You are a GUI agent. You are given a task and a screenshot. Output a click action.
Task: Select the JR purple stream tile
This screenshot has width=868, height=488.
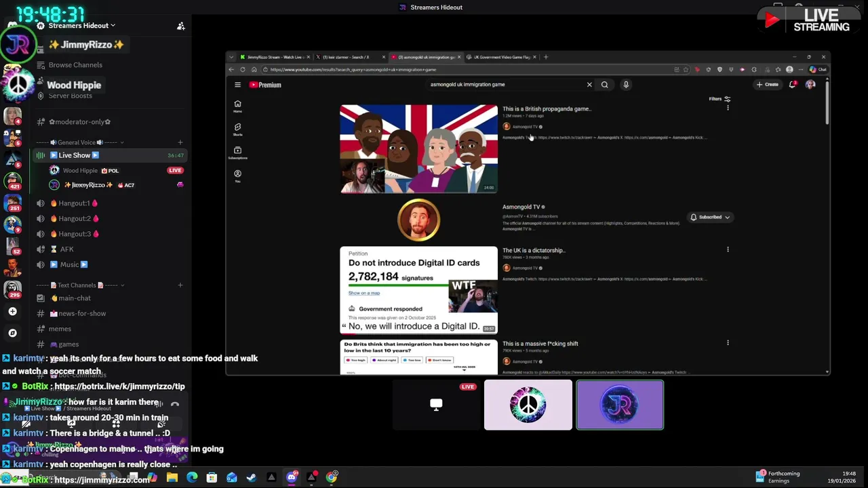point(620,405)
